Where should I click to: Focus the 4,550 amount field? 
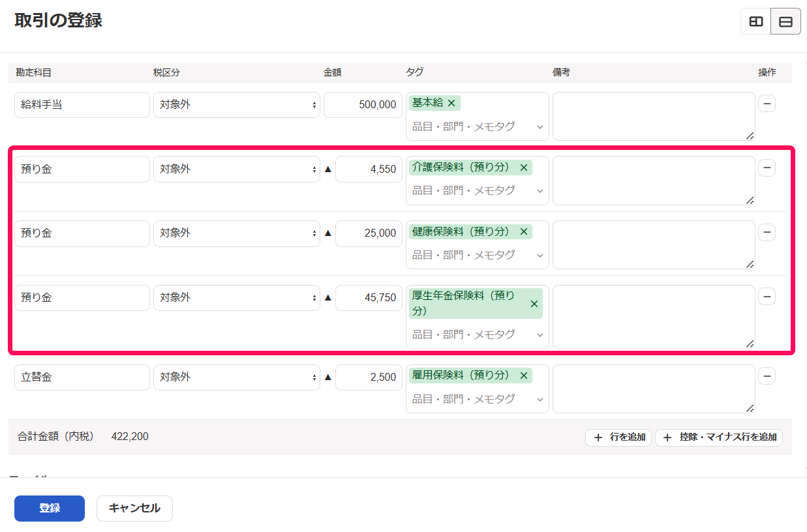(x=369, y=169)
